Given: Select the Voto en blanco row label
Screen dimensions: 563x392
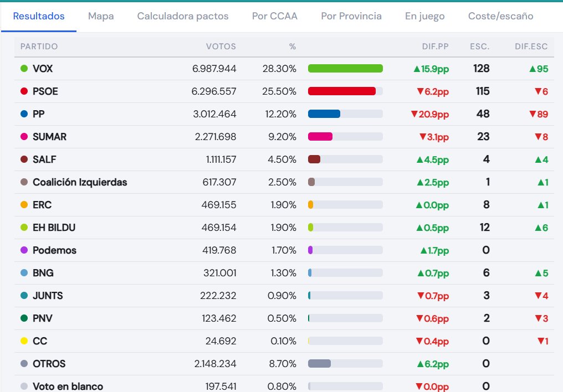Looking at the screenshot, I should pos(68,386).
